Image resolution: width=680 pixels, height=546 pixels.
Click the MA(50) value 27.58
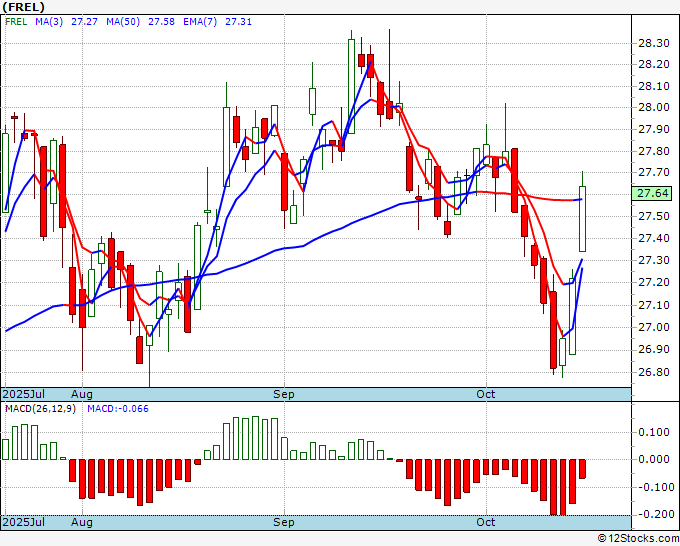(161, 22)
